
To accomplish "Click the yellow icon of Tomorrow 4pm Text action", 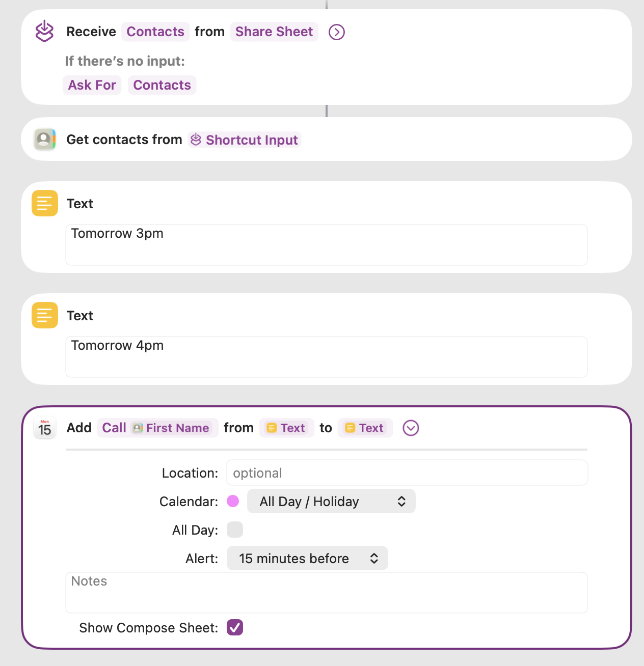I will 44,315.
